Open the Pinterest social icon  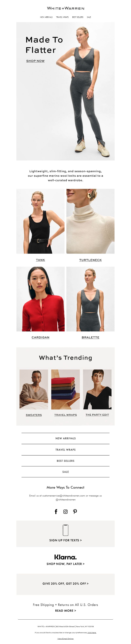click(75, 511)
